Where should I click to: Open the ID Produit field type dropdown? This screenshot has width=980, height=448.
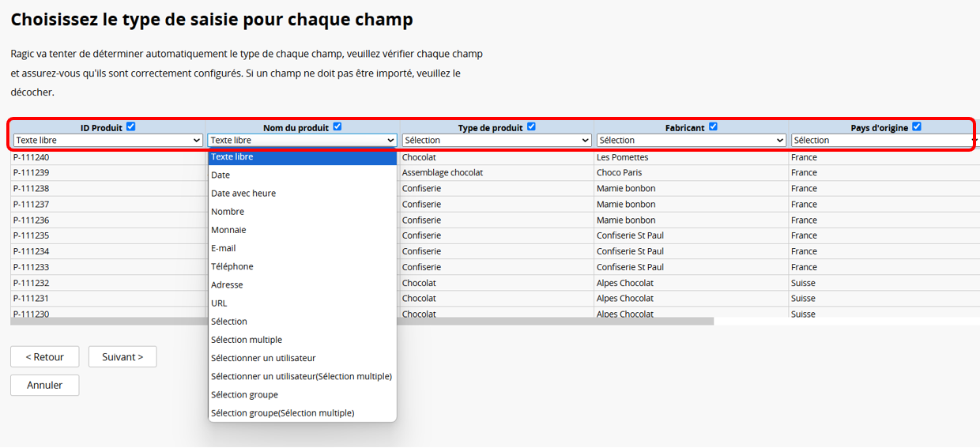(108, 140)
